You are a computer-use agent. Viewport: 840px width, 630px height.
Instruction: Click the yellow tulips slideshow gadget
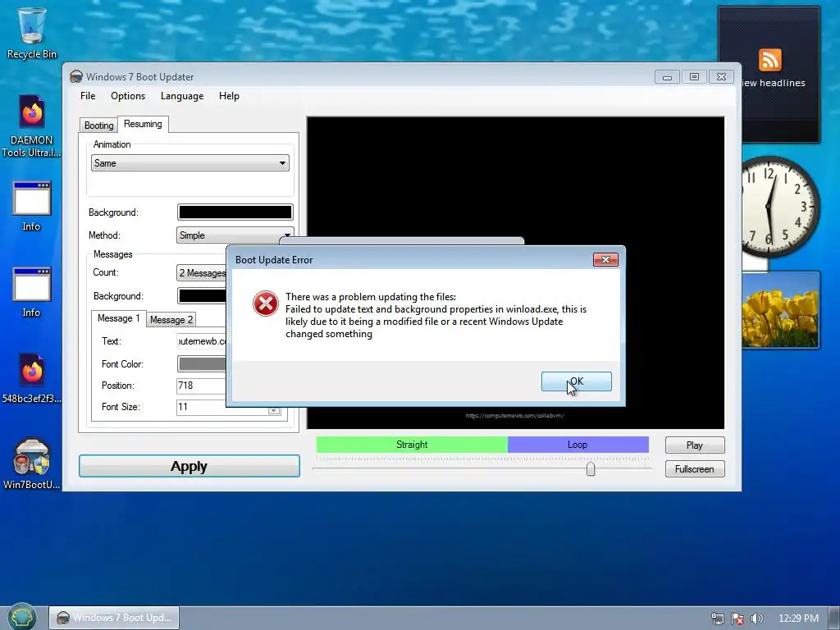tap(781, 310)
